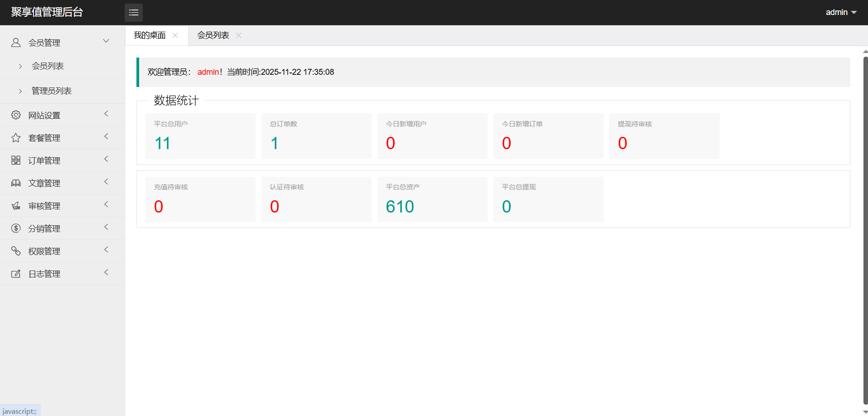
Task: Select the 我的桌面 tab
Action: [x=150, y=35]
